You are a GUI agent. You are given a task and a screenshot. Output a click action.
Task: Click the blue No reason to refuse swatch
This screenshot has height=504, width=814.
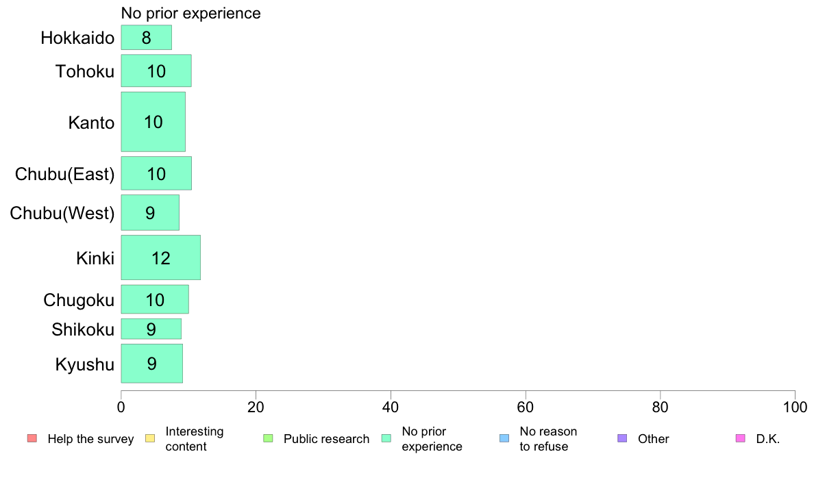(504, 438)
